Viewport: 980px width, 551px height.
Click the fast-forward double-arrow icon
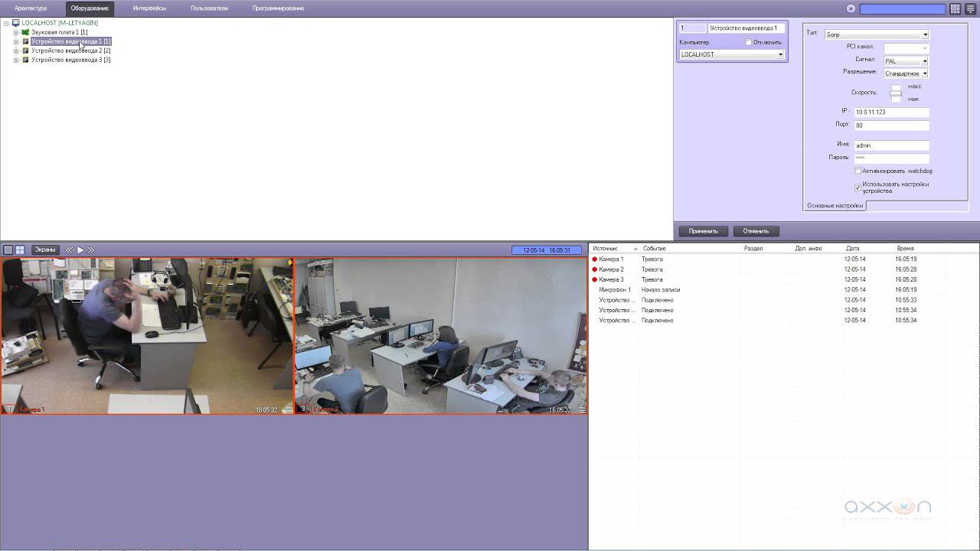pos(91,250)
